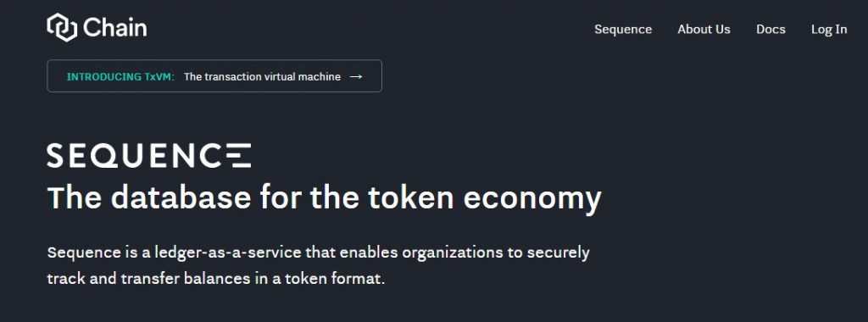Click the Chain hexagon logo icon
The image size is (868, 322).
click(62, 28)
